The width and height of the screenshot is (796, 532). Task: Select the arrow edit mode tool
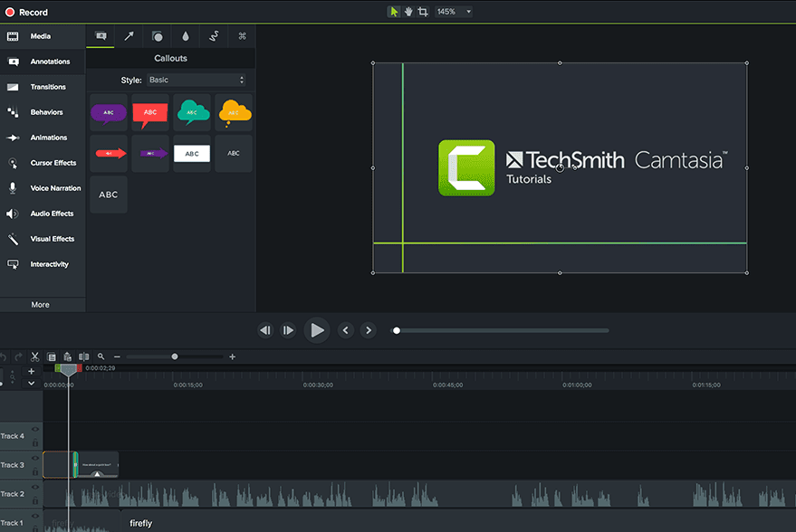point(393,12)
